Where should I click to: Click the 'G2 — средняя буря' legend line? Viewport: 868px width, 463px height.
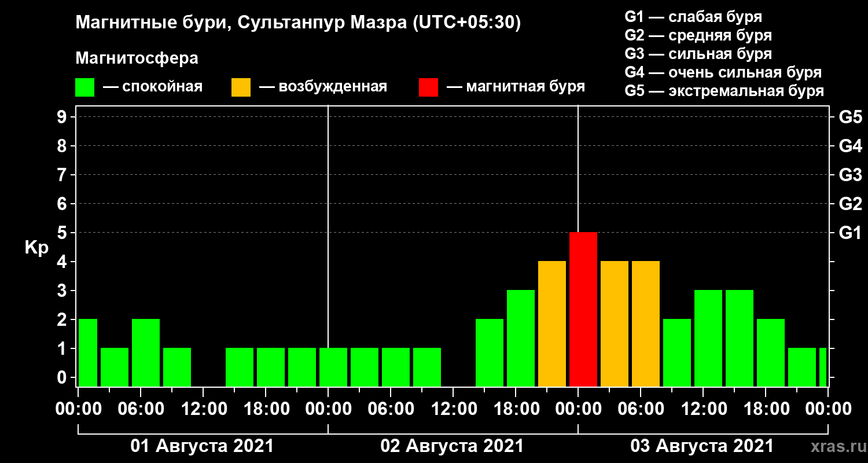698,35
